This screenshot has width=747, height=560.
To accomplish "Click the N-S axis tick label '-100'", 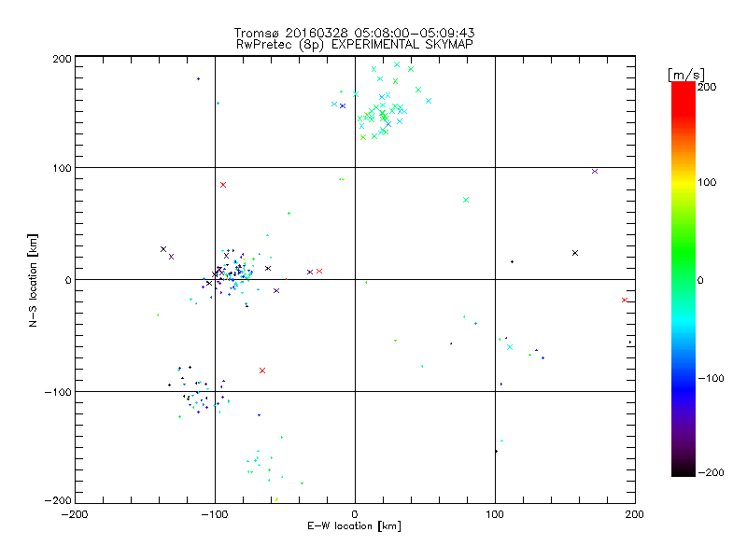I will 58,392.
